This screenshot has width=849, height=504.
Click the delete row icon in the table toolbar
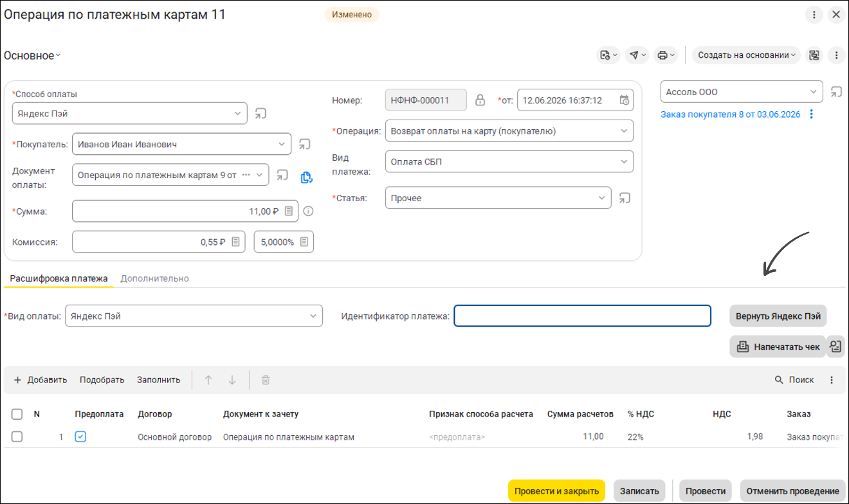265,380
